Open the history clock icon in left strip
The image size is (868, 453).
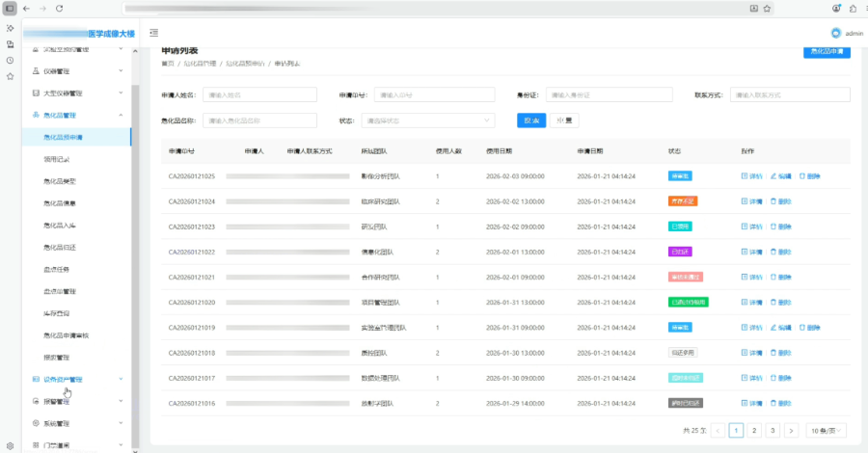[x=10, y=61]
